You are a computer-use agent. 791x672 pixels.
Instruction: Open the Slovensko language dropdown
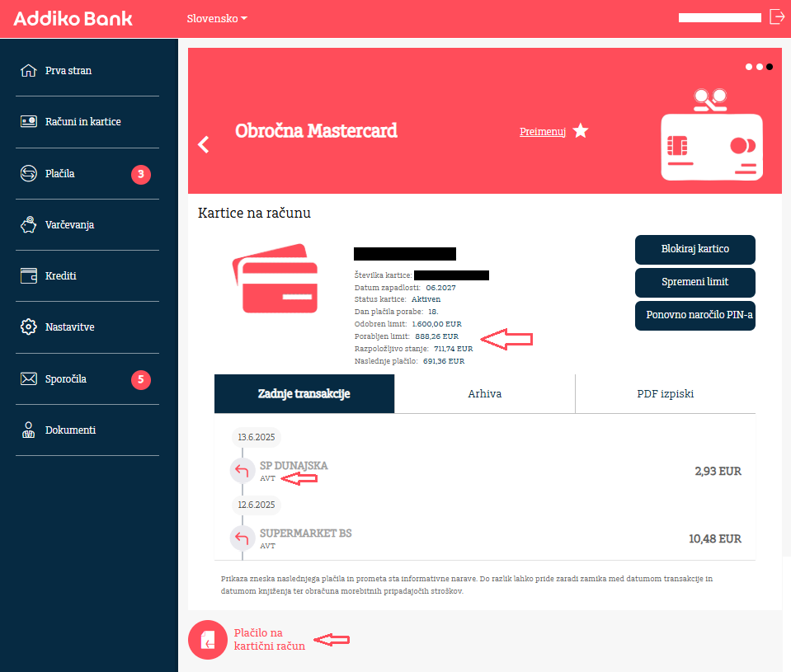(x=217, y=19)
